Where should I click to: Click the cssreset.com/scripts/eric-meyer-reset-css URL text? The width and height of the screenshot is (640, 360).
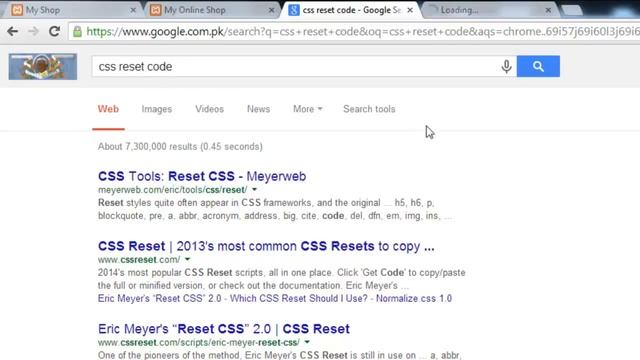pos(199,342)
